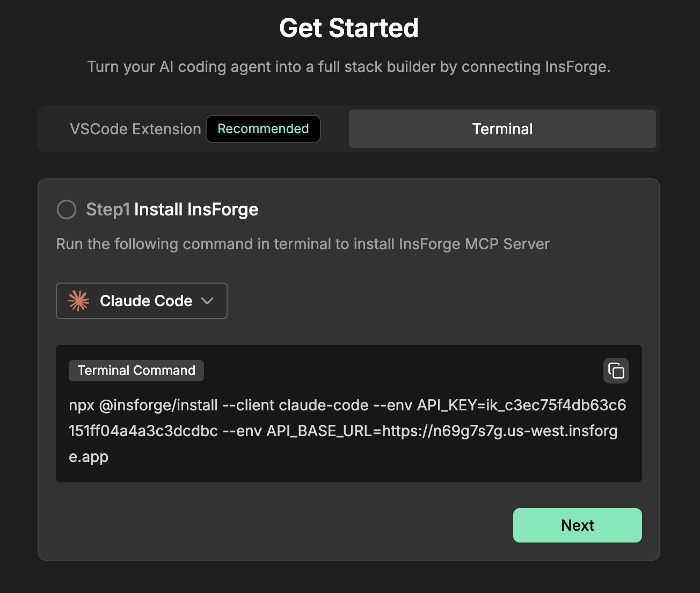Click the 'e.app' last line of command

click(x=89, y=457)
